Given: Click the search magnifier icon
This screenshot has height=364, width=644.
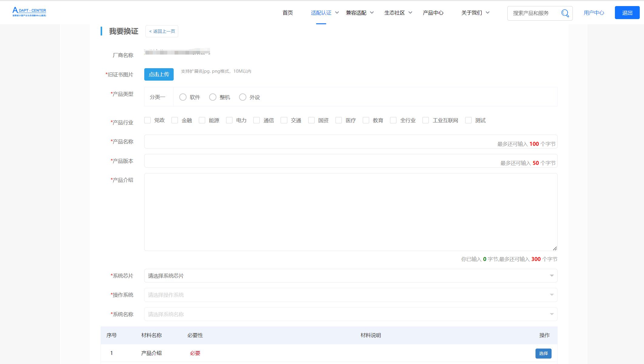Looking at the screenshot, I should pos(565,13).
